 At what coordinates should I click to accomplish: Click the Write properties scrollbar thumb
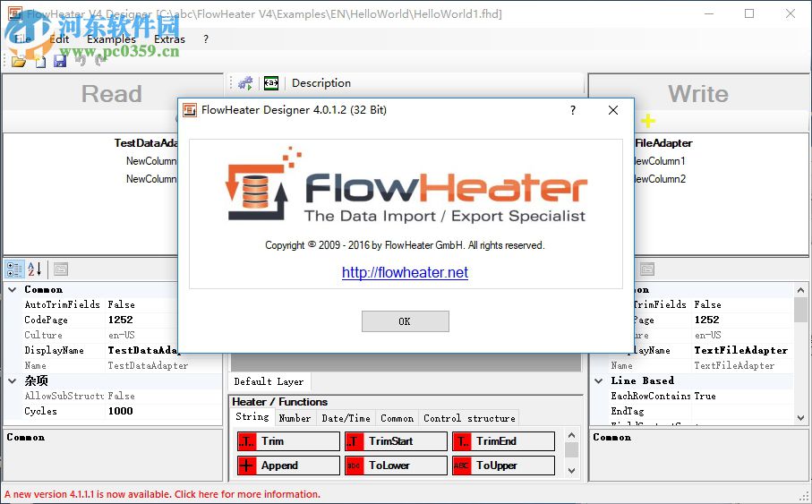click(x=800, y=310)
